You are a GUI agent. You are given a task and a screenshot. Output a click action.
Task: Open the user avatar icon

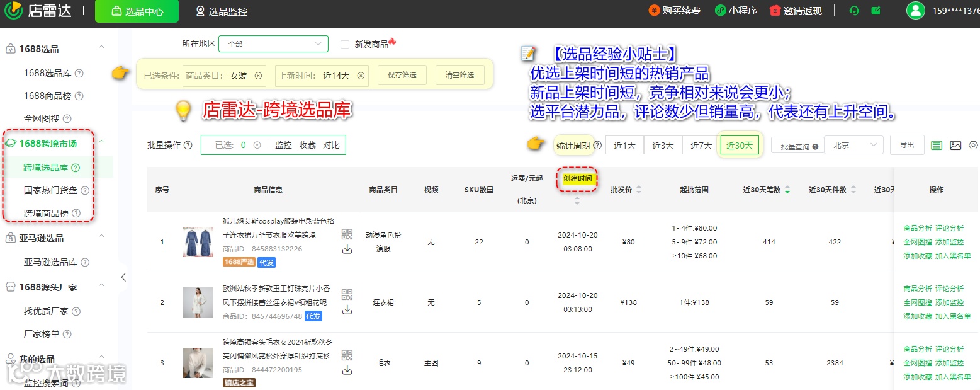916,11
